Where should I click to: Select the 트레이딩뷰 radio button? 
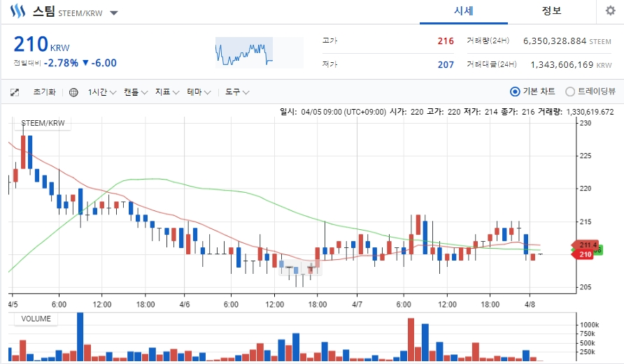(x=570, y=92)
